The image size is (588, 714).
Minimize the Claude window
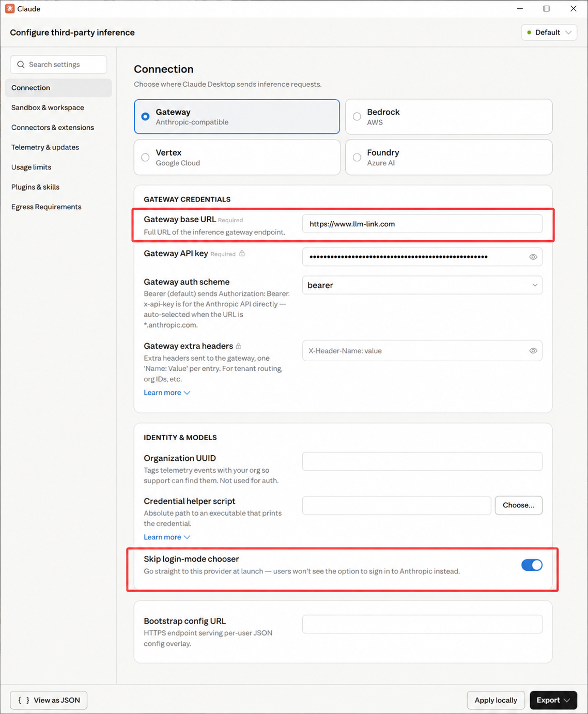520,9
